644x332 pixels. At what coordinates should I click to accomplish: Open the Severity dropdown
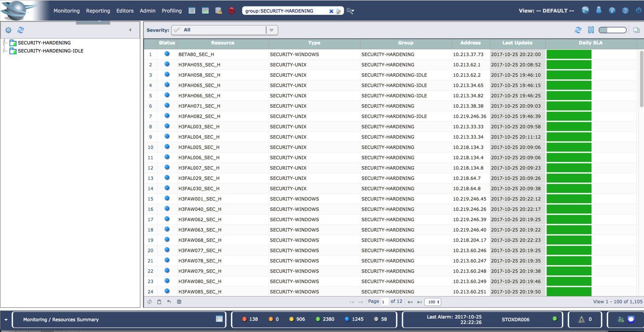[x=224, y=30]
